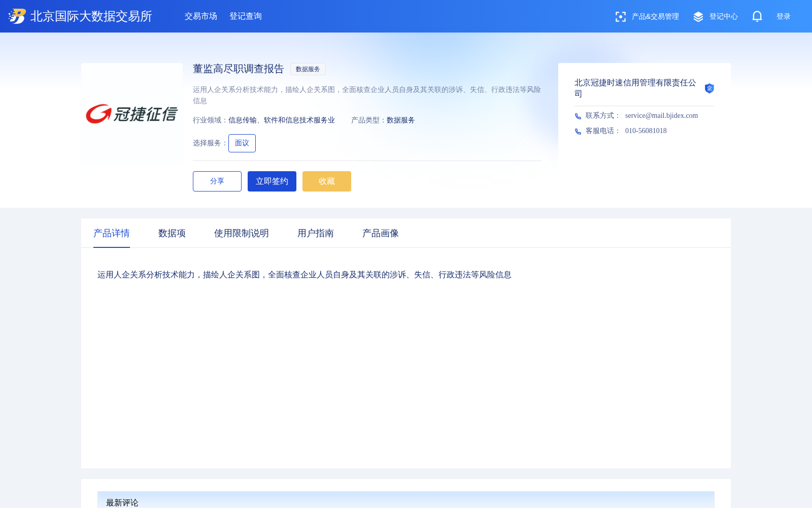The width and height of the screenshot is (812, 508).
Task: Click the phone number 010-56081018
Action: point(646,131)
